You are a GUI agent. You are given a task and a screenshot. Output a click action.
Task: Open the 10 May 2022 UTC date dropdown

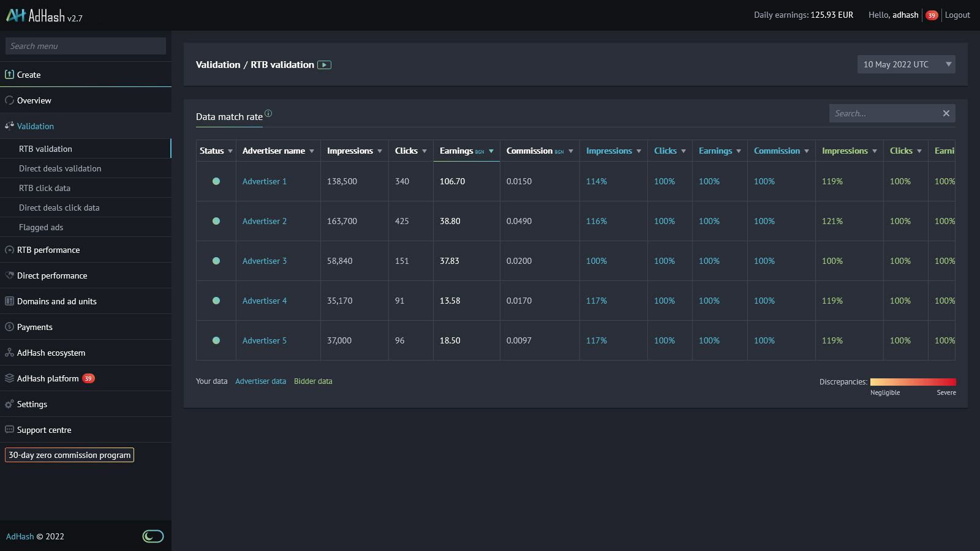coord(906,64)
